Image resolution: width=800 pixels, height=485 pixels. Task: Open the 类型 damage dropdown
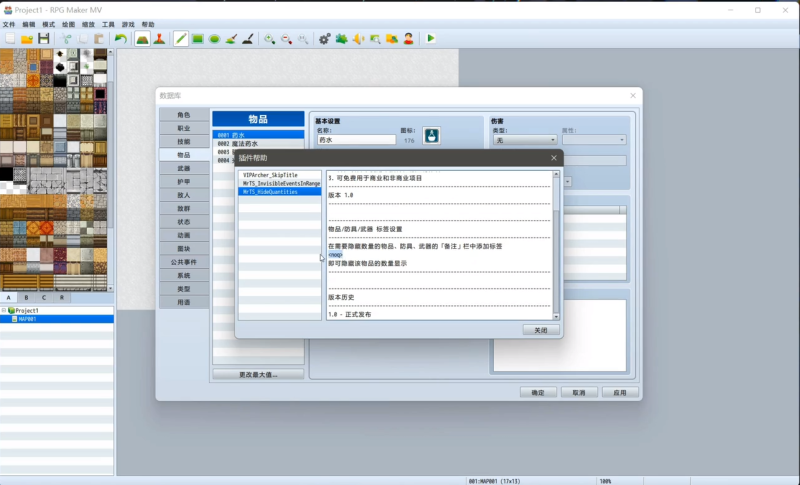point(524,140)
